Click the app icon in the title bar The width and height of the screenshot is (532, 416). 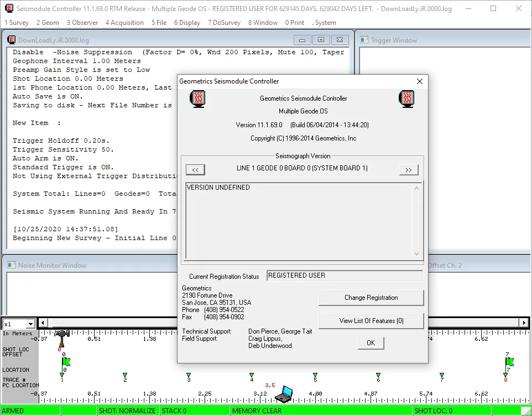9,8
